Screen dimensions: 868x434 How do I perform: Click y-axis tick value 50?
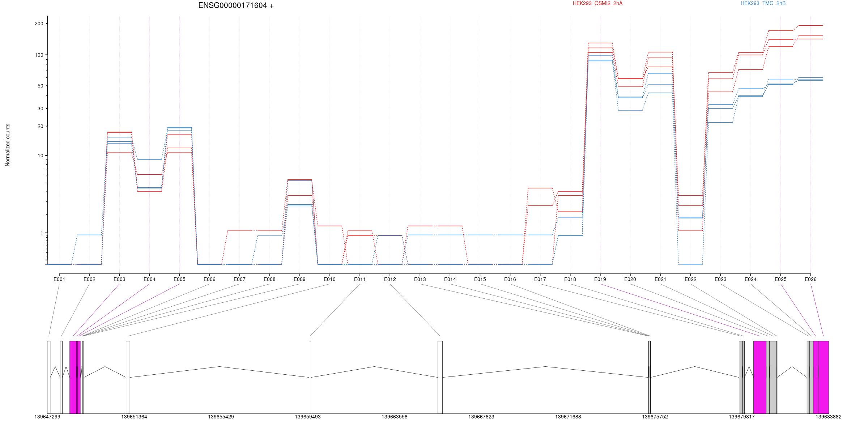[41, 86]
